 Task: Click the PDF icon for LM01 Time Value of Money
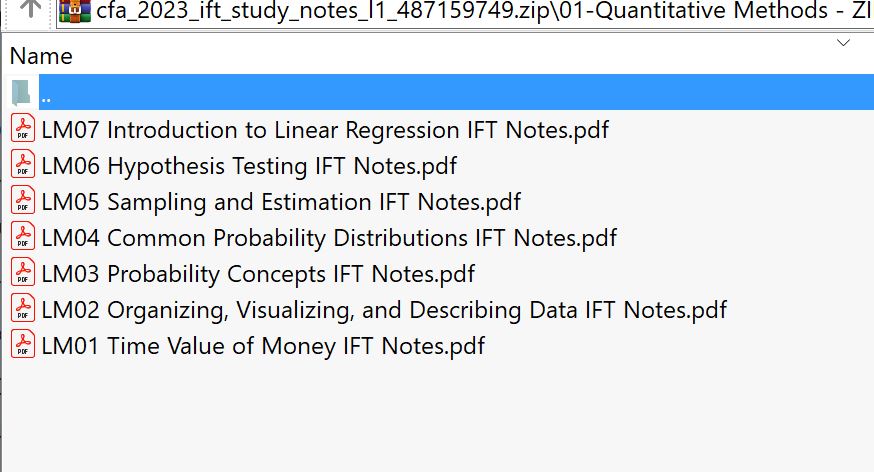22,345
